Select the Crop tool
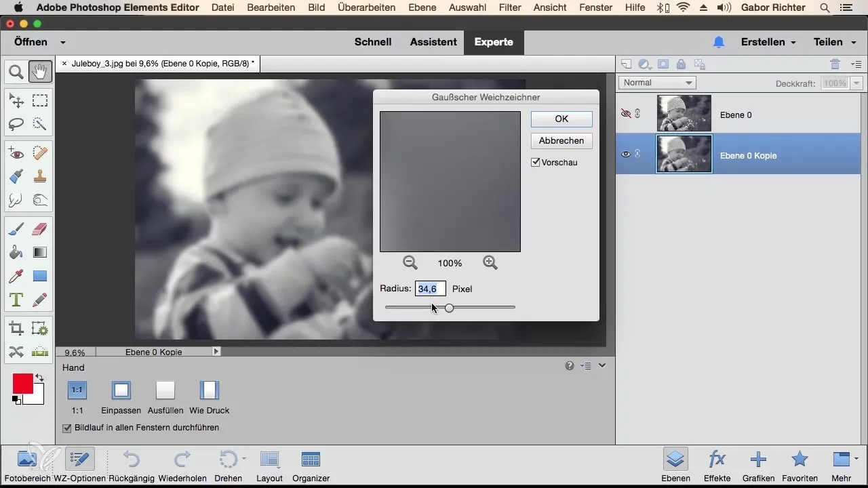The height and width of the screenshot is (488, 868). tap(16, 329)
